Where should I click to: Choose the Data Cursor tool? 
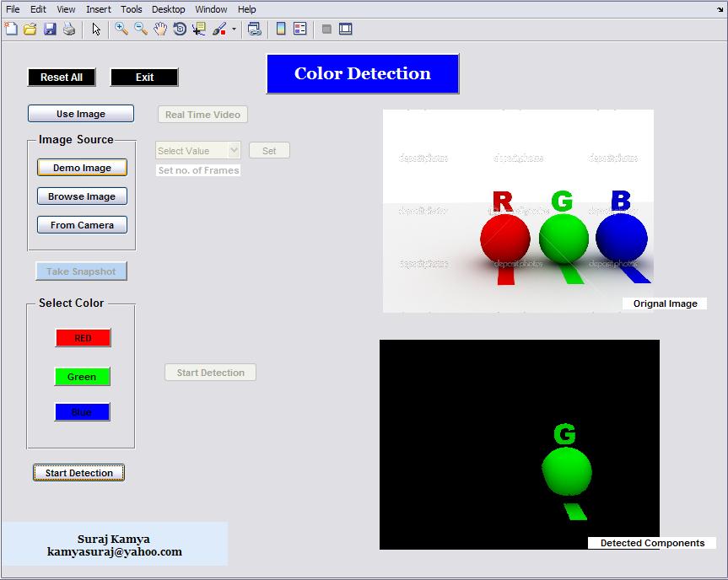(x=199, y=29)
